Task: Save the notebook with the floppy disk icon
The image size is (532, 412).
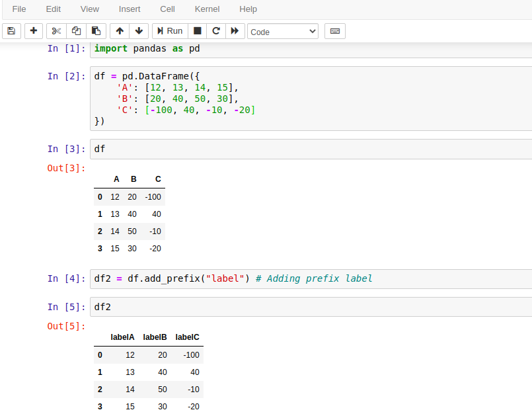Action: tap(11, 31)
